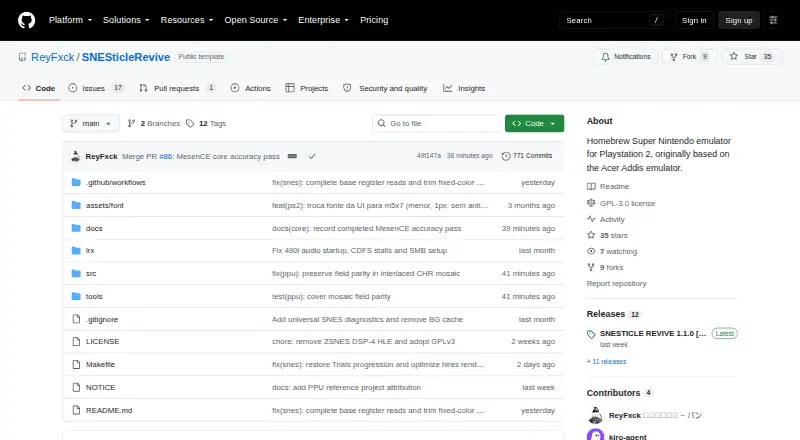800x440 pixels.
Task: Click the Makefile file icon
Action: tap(76, 364)
